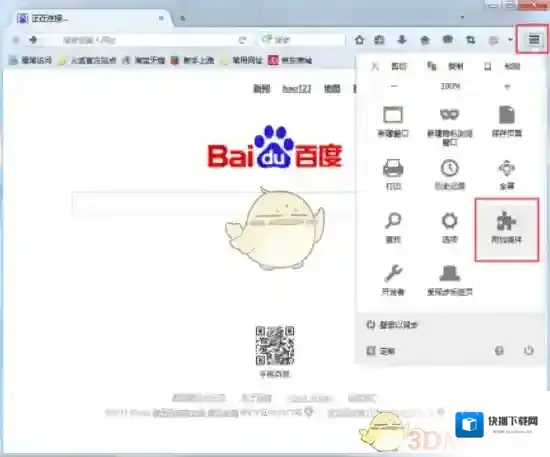The height and width of the screenshot is (457, 550).
Task: Click the 手机百度 label under QR code
Action: tap(275, 374)
